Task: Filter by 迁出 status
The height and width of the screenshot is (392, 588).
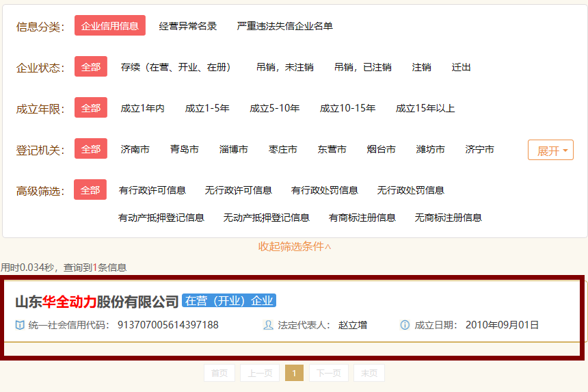Action: coord(461,67)
